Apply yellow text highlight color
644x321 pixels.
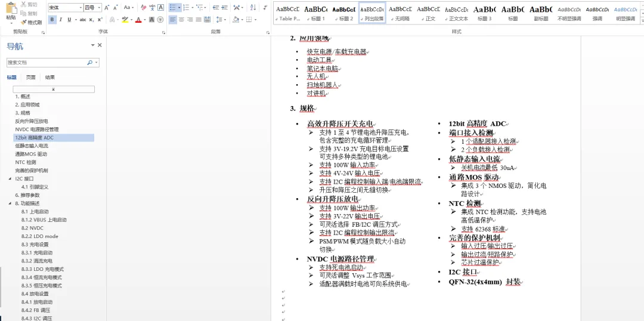click(x=125, y=19)
